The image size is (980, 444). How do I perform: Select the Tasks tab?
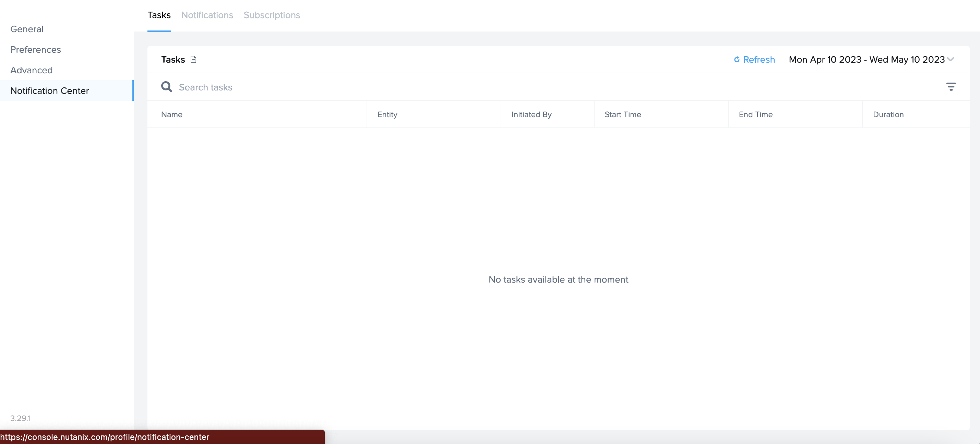click(159, 15)
